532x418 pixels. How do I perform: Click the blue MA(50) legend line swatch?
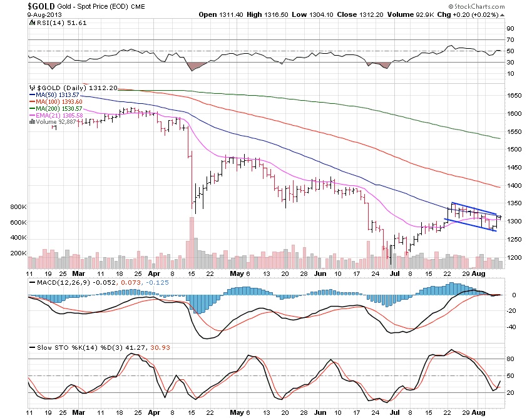pyautogui.click(x=32, y=95)
